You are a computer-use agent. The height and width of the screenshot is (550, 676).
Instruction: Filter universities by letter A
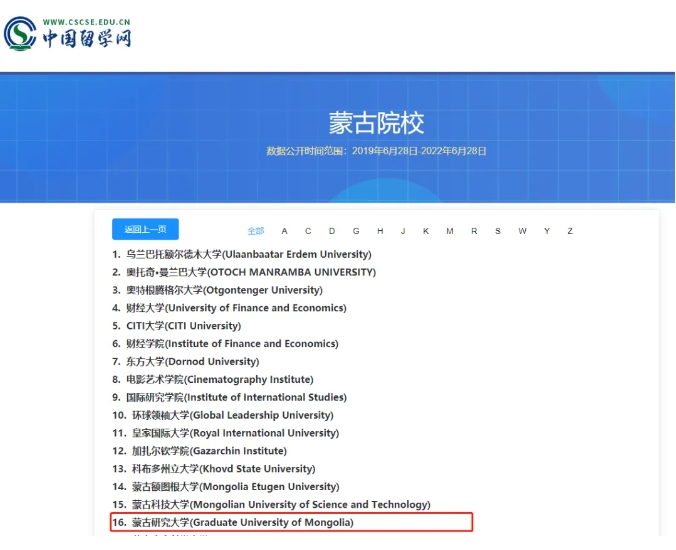[285, 231]
